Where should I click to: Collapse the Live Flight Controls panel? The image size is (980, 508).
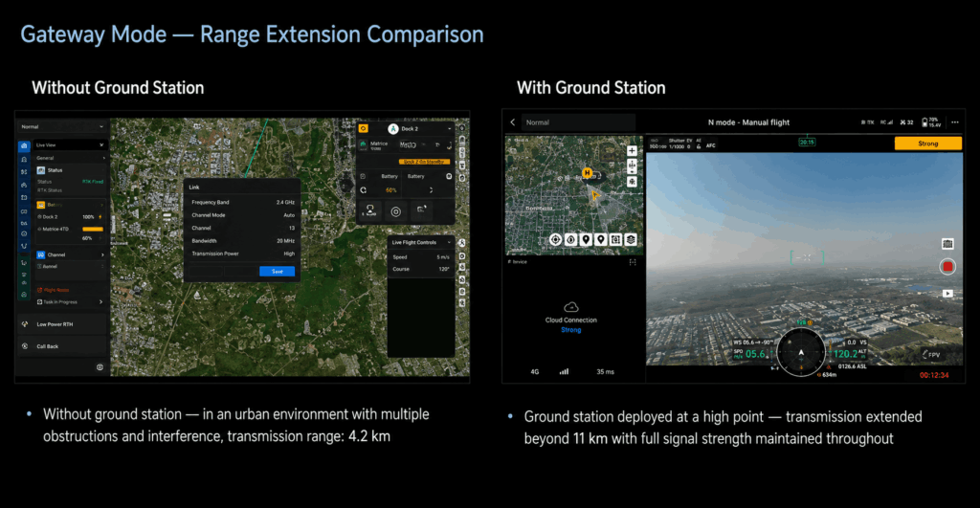click(449, 242)
